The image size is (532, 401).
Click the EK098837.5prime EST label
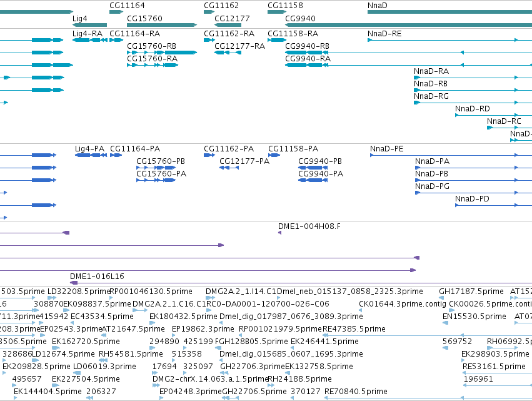97,304
